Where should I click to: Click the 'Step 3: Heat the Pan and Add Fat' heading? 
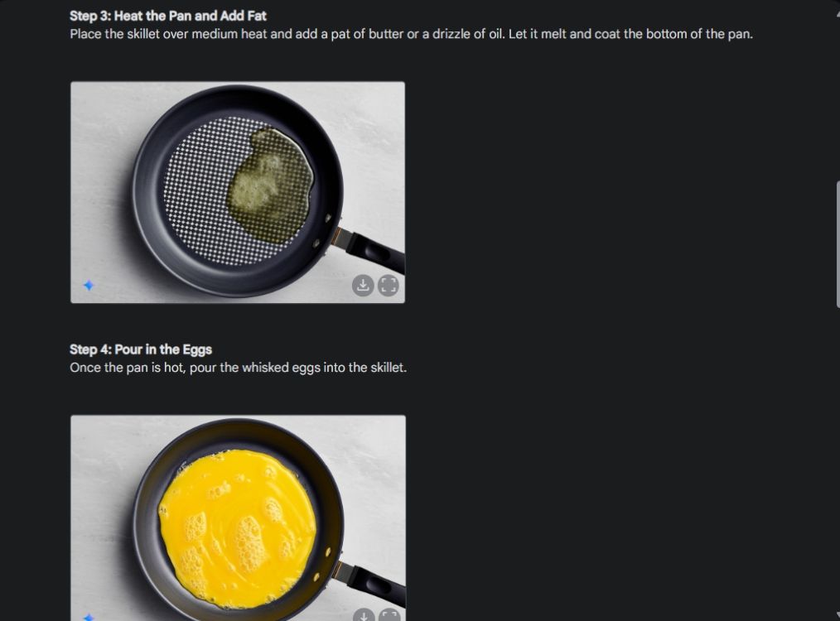tap(167, 16)
